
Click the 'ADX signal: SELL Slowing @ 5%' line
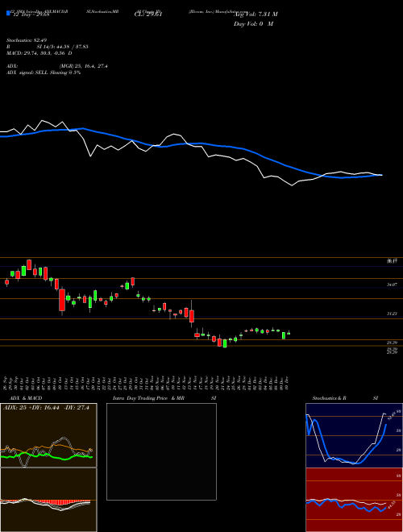(x=44, y=73)
